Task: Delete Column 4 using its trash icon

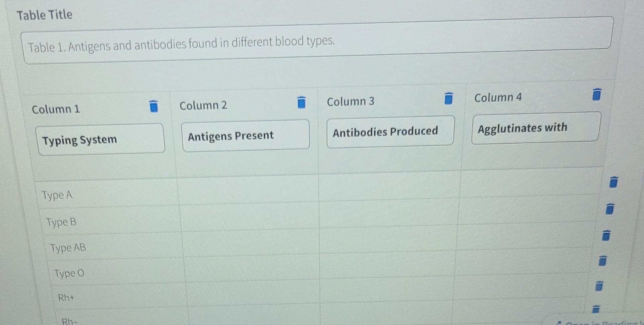Action: coord(596,94)
